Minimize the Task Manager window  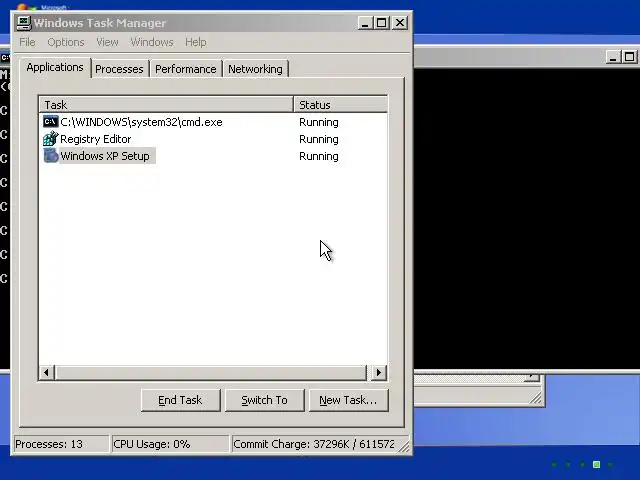(365, 23)
